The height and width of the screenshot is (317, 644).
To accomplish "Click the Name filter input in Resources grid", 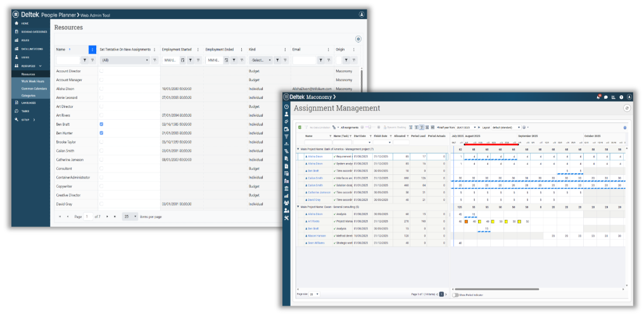I will point(68,60).
